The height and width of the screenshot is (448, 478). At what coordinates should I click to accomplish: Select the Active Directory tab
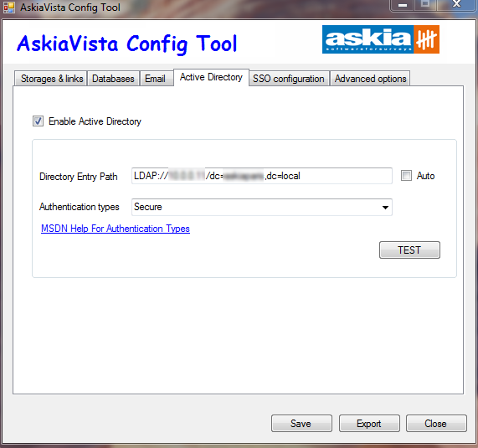click(x=211, y=77)
